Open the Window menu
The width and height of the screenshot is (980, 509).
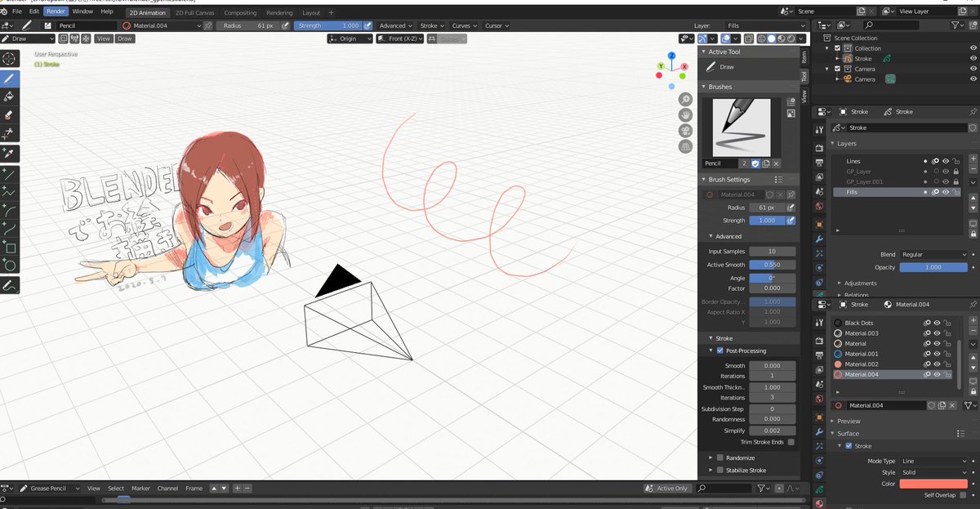(x=82, y=11)
